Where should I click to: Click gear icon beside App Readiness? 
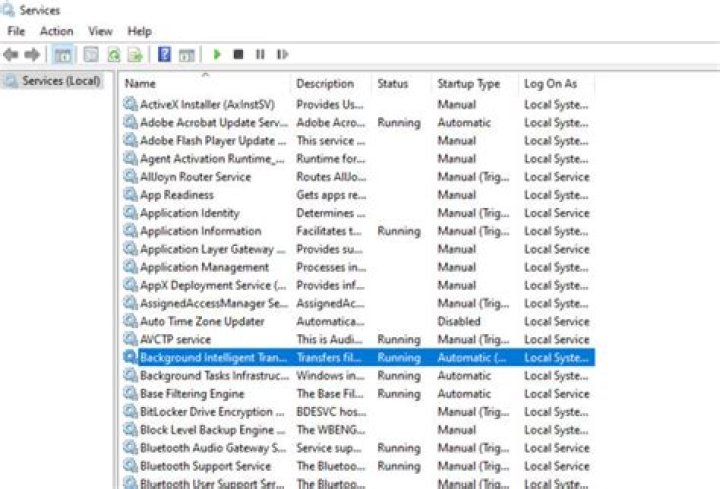point(130,195)
